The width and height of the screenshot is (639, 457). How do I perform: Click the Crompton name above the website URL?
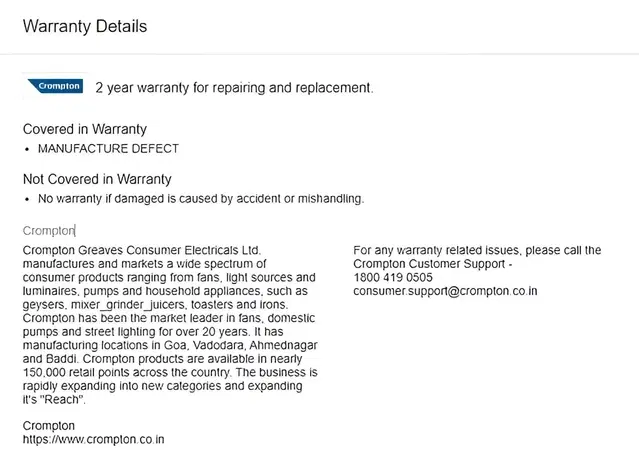click(49, 426)
